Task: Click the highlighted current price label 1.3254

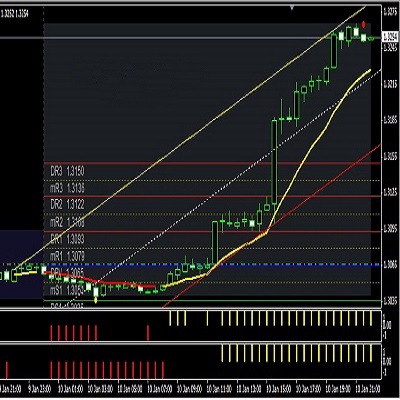Action: click(389, 37)
